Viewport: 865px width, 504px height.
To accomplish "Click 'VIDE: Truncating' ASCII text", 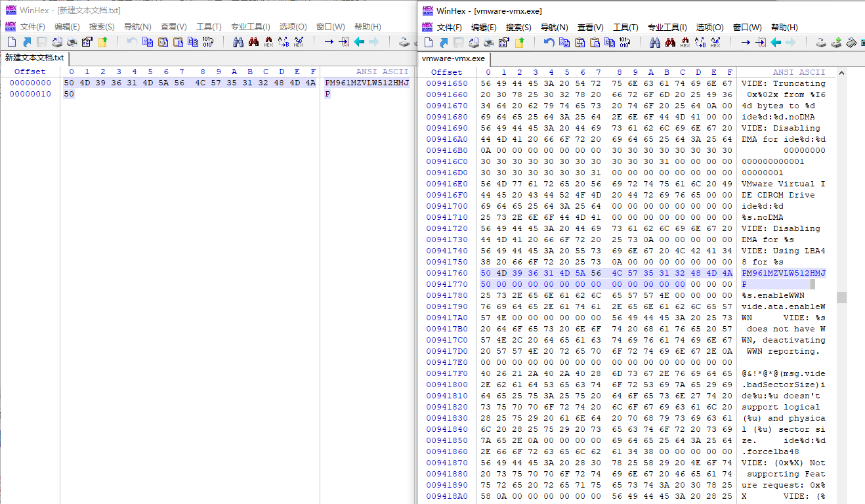I will point(784,83).
